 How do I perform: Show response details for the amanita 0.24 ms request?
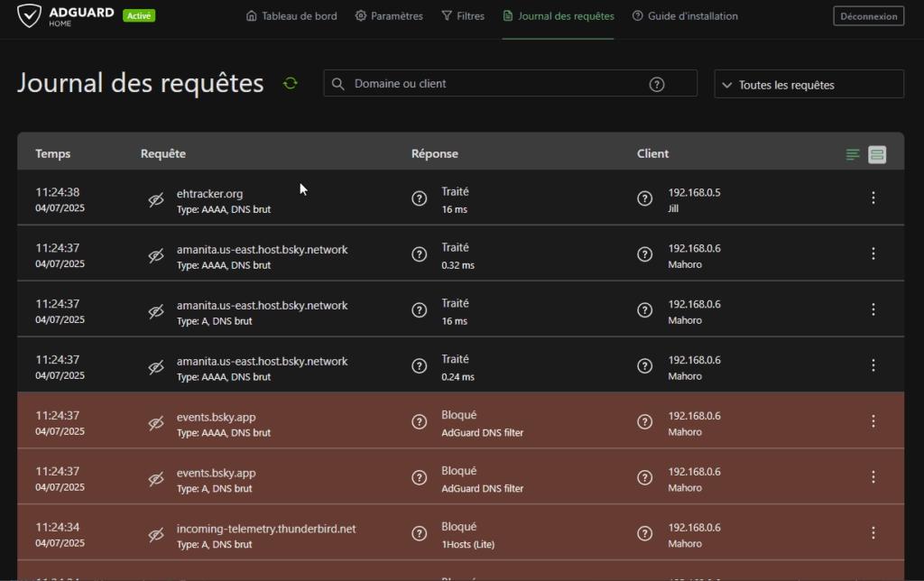point(419,366)
